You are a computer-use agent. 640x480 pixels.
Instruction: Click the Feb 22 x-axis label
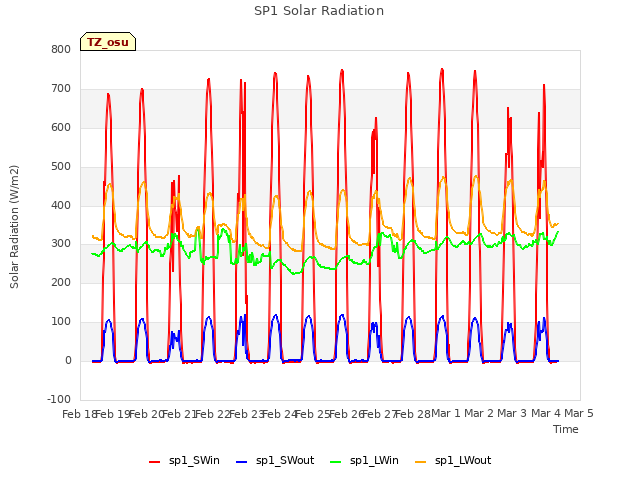point(212,414)
